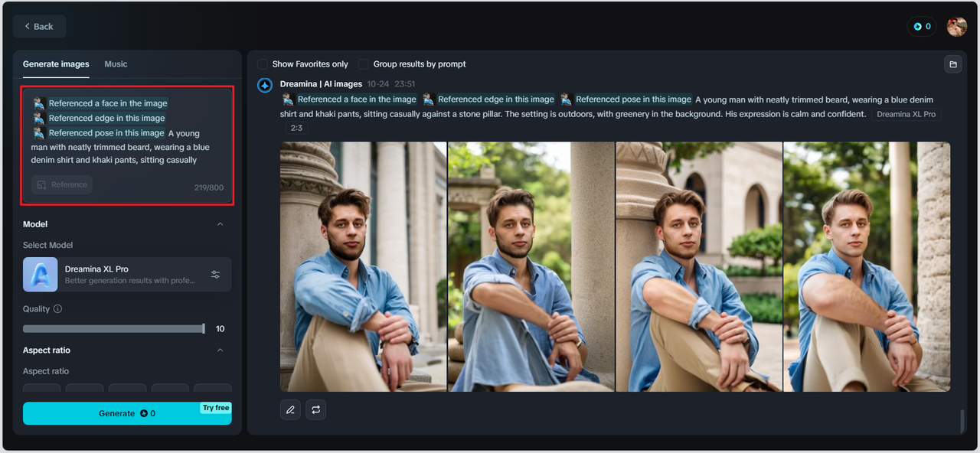Open the user profile avatar

pos(956,27)
